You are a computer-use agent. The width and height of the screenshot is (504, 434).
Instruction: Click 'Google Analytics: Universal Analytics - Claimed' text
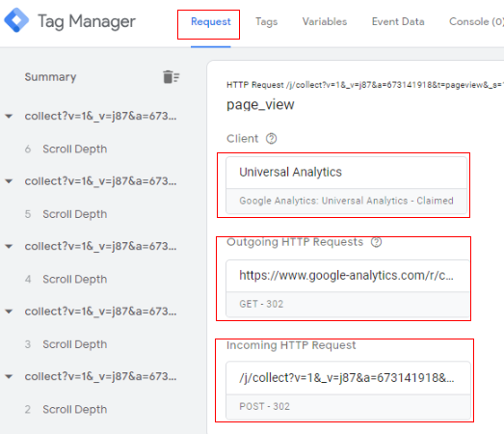click(x=346, y=201)
